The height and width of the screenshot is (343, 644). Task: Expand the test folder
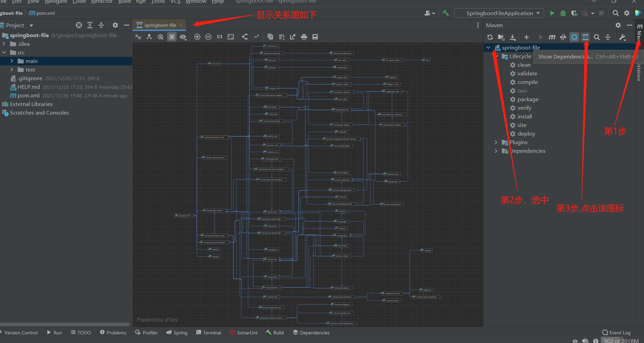(12, 69)
